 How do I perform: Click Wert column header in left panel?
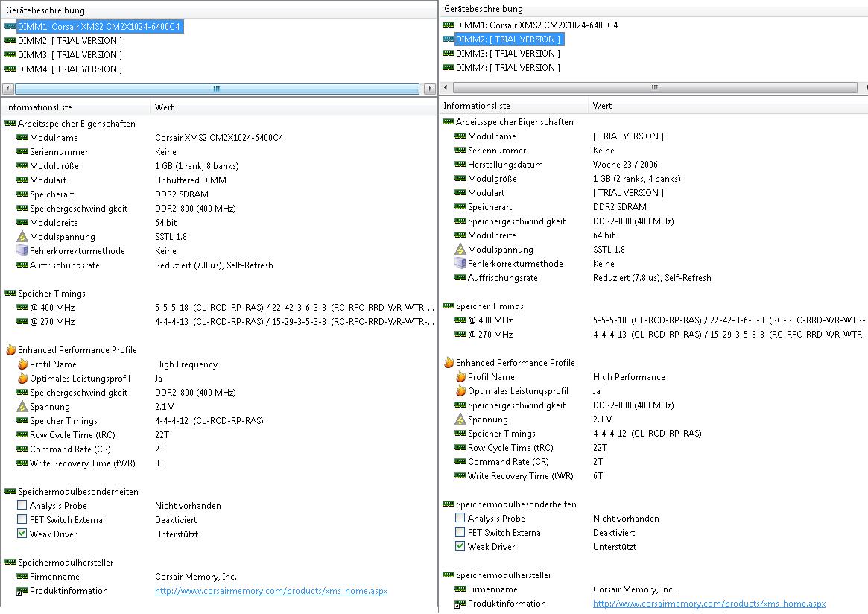point(294,107)
